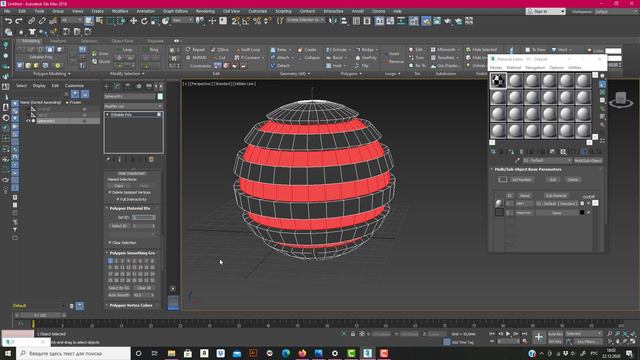The image size is (640, 360).
Task: Toggle the Percent Snap icon
Action: (x=257, y=21)
